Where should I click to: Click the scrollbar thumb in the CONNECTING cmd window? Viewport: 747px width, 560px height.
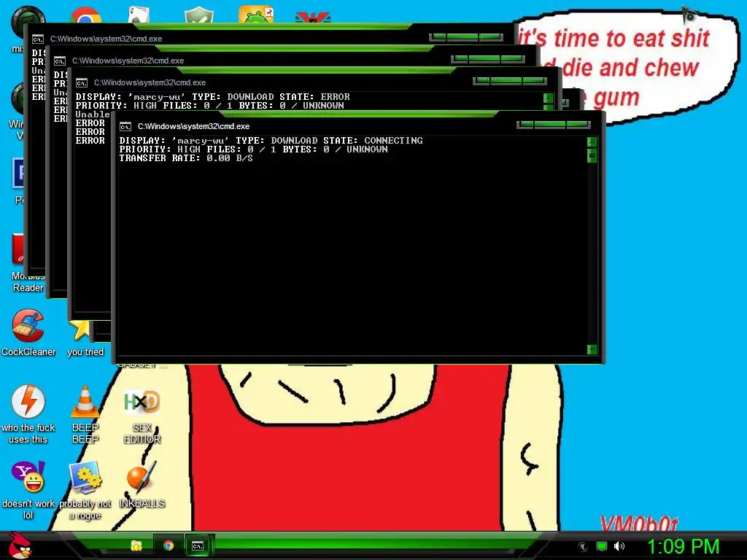click(x=592, y=155)
